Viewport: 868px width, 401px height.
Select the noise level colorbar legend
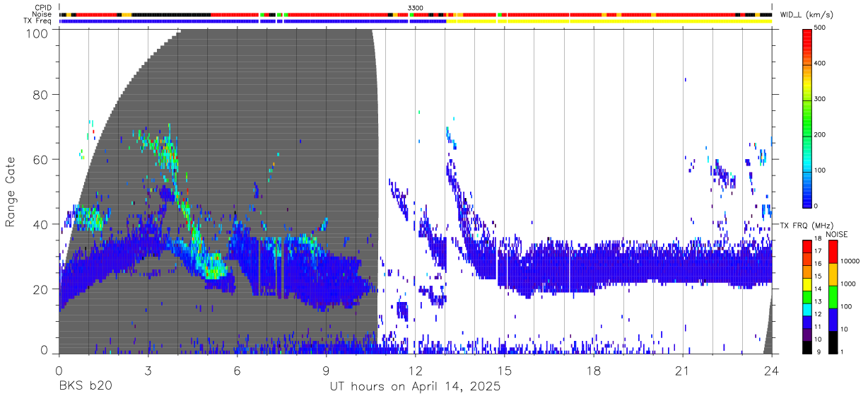(x=832, y=297)
